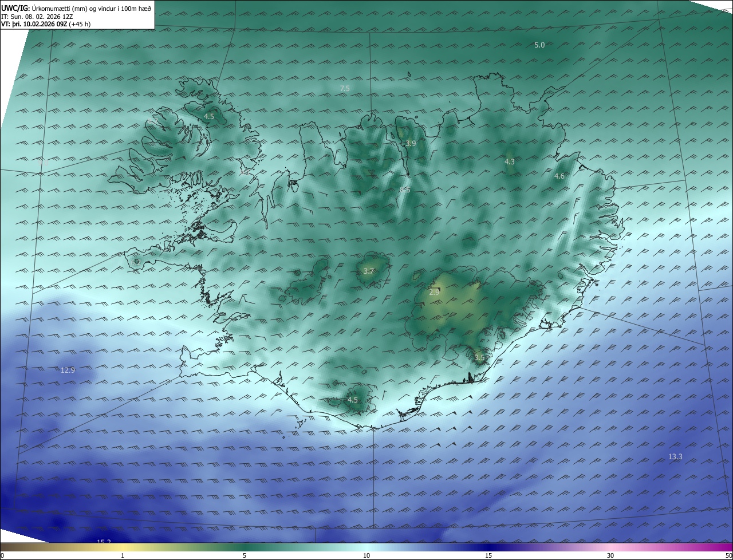733x560 pixels.
Task: Click the 2.9 value on the yellow glacier area
Action: [434, 292]
